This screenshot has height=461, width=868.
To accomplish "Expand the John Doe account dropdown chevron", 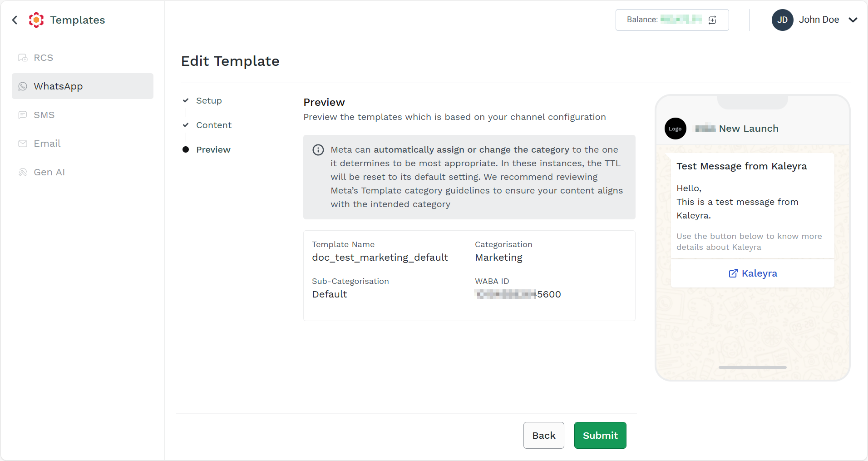I will [x=853, y=20].
